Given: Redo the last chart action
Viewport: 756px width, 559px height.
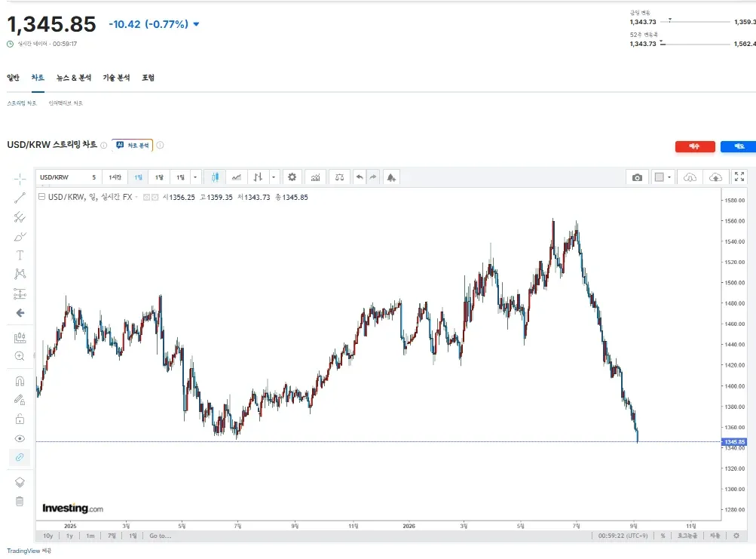Looking at the screenshot, I should pyautogui.click(x=372, y=177).
